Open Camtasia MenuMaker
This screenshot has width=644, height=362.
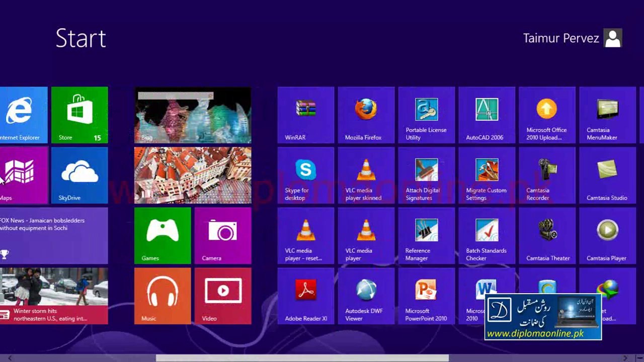[x=608, y=115]
